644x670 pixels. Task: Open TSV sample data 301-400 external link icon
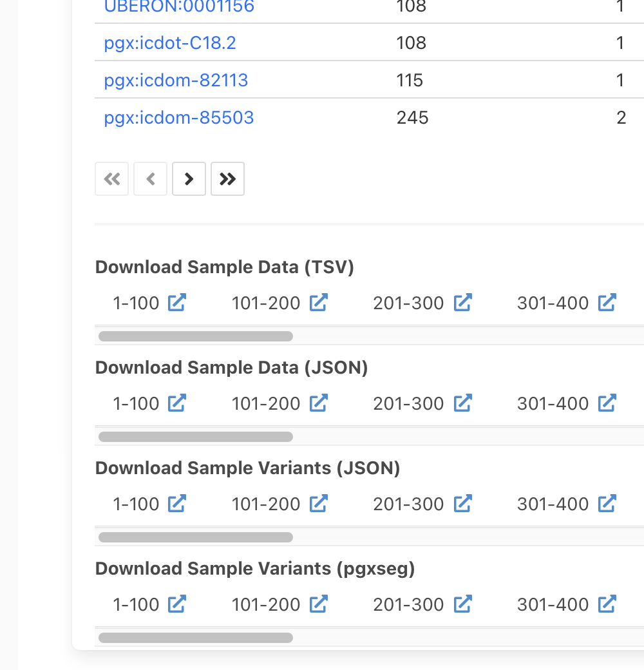[607, 303]
